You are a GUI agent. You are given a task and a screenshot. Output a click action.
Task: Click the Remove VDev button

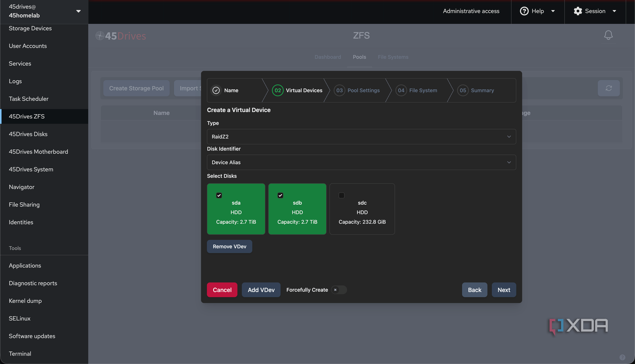click(x=229, y=247)
